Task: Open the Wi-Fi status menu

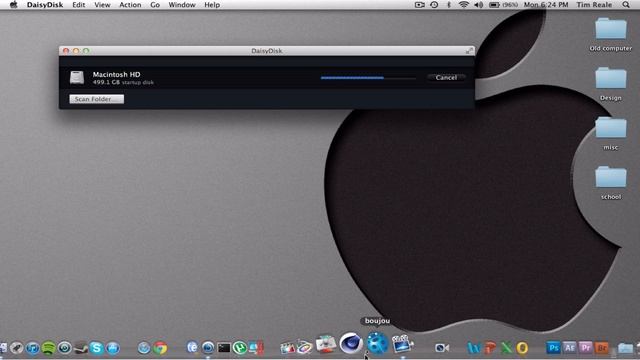Action: 463,5
